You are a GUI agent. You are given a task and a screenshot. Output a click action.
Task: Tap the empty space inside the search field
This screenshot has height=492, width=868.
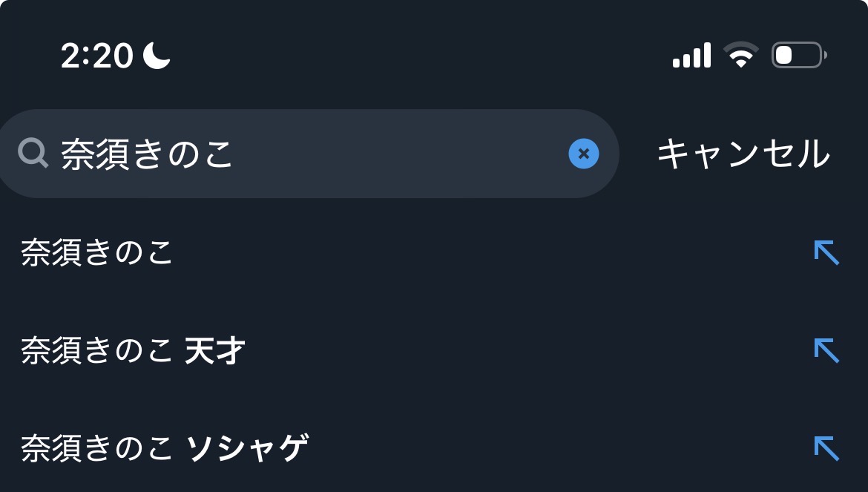(x=401, y=154)
